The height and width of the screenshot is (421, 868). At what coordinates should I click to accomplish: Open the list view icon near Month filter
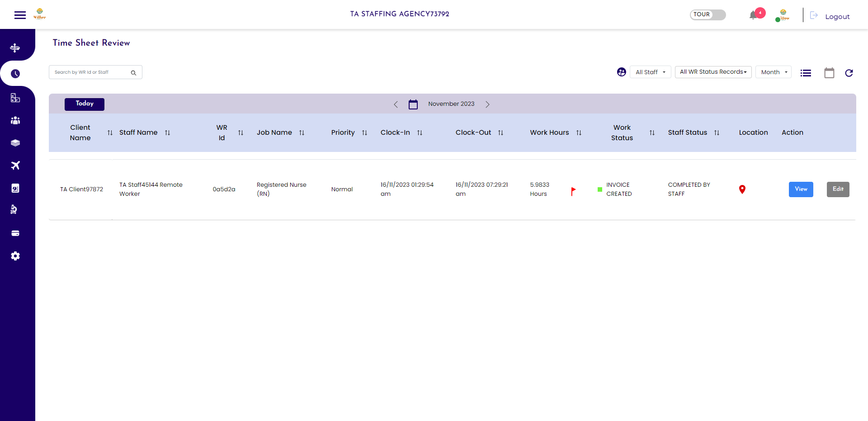pos(806,73)
